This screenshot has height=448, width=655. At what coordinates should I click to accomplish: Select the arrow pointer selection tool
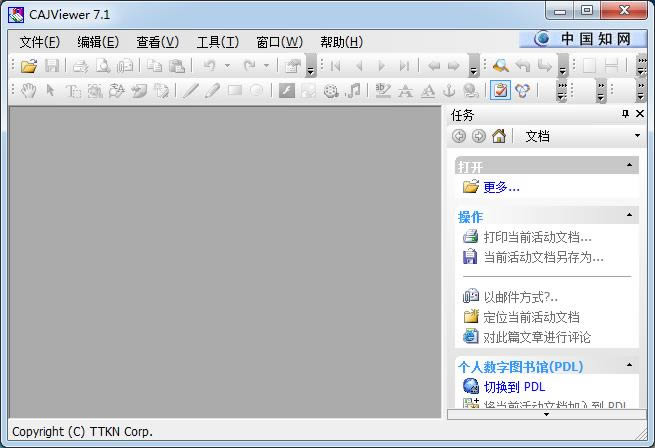coord(51,90)
